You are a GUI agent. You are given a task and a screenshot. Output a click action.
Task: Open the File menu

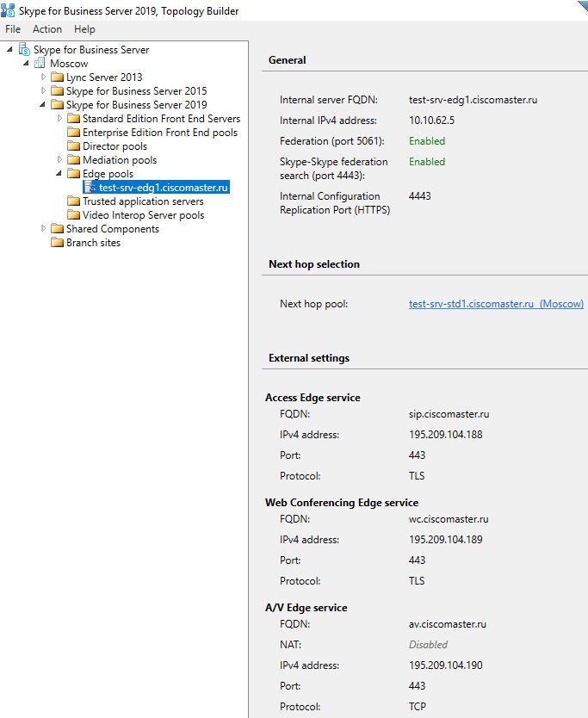coord(13,29)
